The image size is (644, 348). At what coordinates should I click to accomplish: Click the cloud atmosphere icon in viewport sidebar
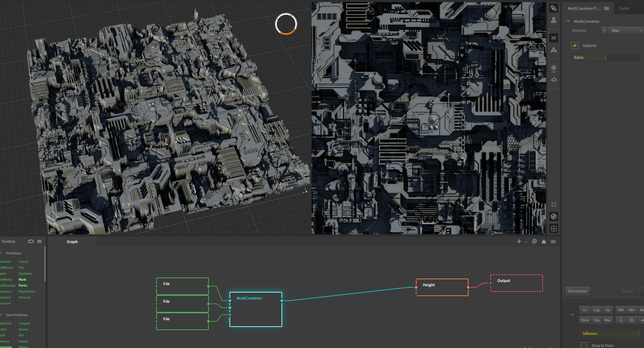tap(553, 80)
